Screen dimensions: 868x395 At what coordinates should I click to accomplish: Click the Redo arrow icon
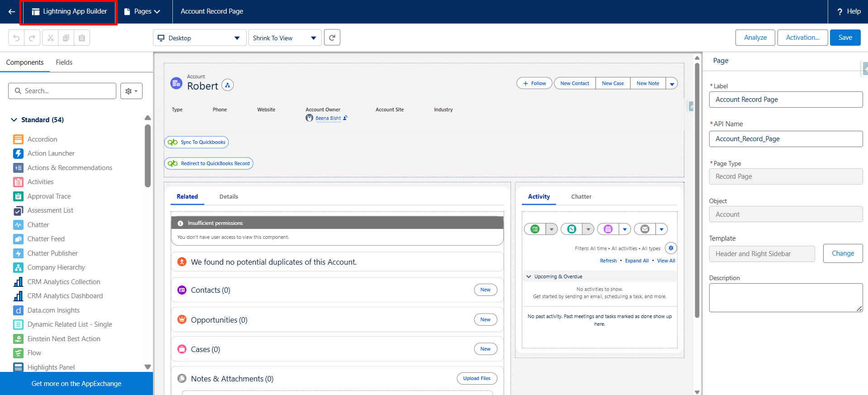point(32,38)
